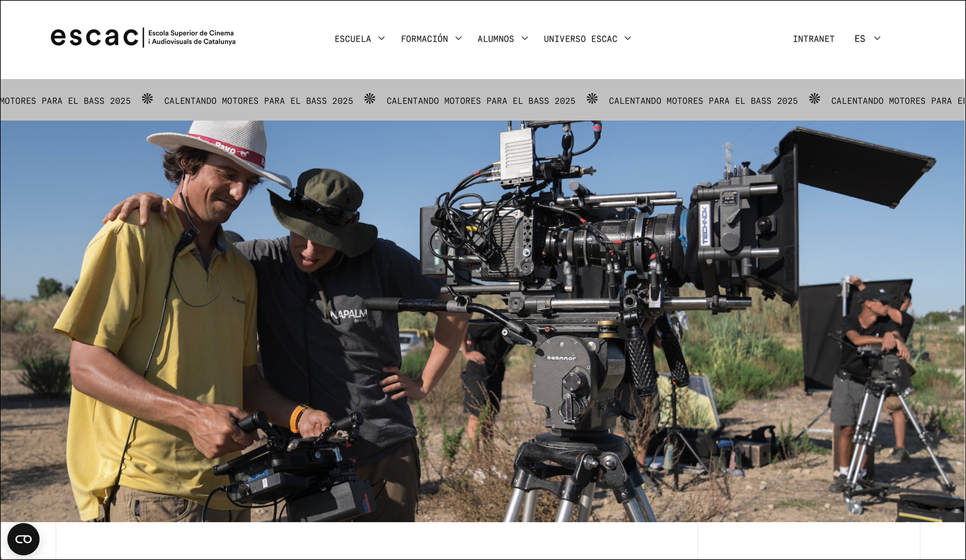Expand chevron next to UNIVERSO ESCAC
This screenshot has height=560, width=966.
pos(628,38)
